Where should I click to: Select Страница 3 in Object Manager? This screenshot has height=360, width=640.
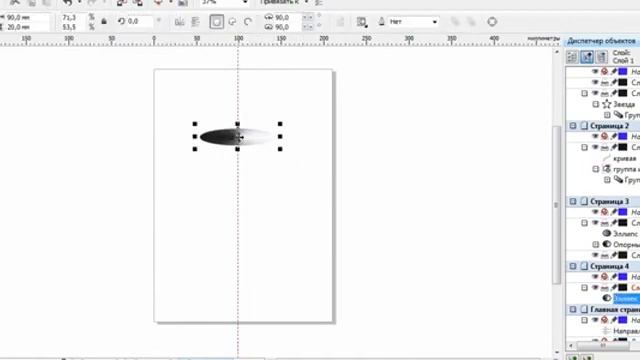pos(609,201)
